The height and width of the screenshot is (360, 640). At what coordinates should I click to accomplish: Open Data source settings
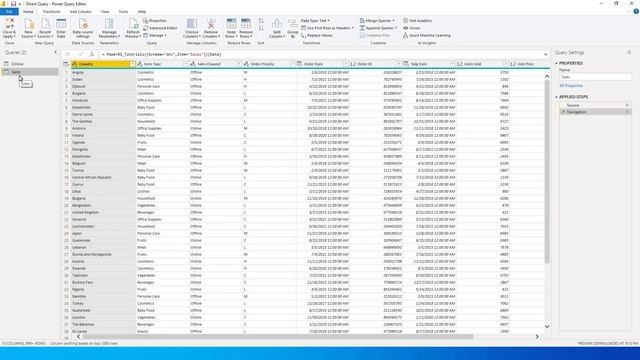coord(83,28)
